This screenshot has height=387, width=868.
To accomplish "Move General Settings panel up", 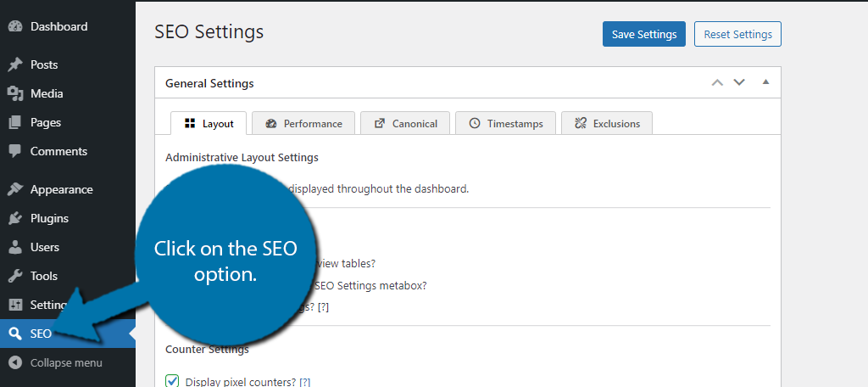I will pos(717,82).
